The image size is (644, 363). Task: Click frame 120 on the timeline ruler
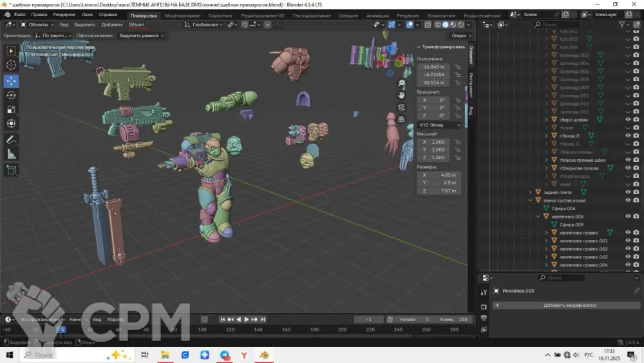[230, 329]
